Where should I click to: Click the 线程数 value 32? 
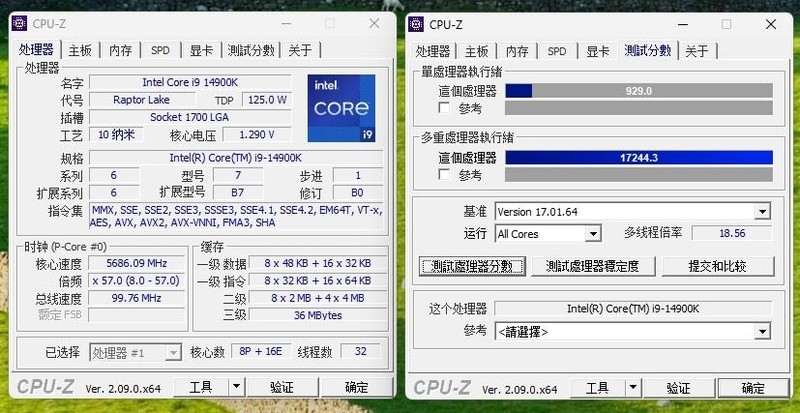pos(361,351)
